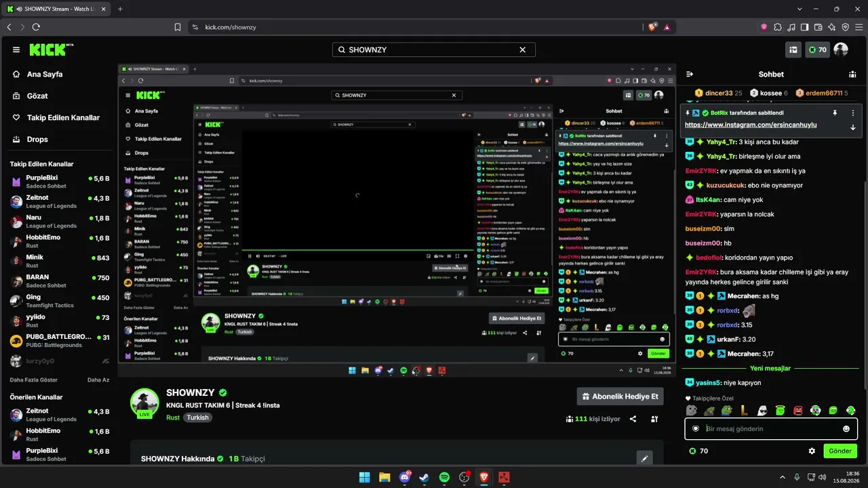The height and width of the screenshot is (488, 868).
Task: Open the 70 points counter under the chat box
Action: pos(698,451)
